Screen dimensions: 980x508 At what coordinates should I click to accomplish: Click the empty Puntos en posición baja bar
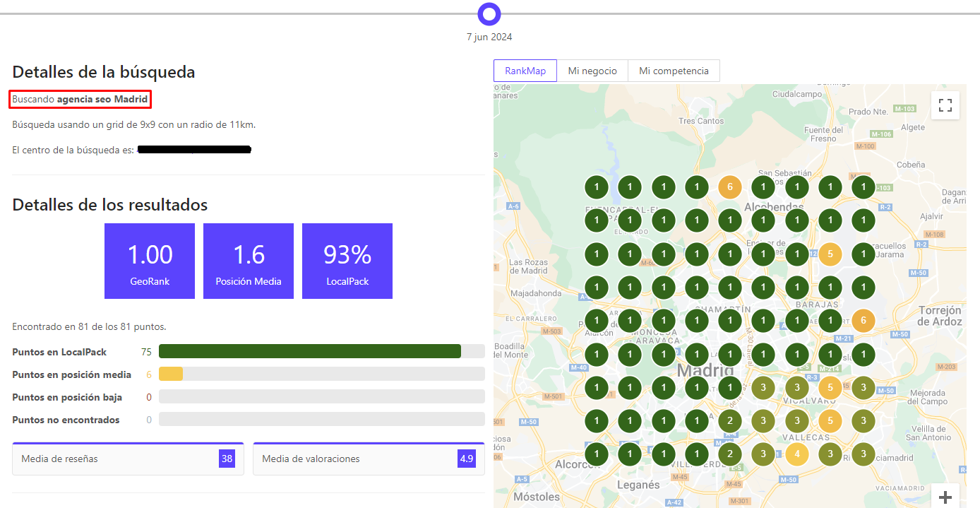[322, 397]
